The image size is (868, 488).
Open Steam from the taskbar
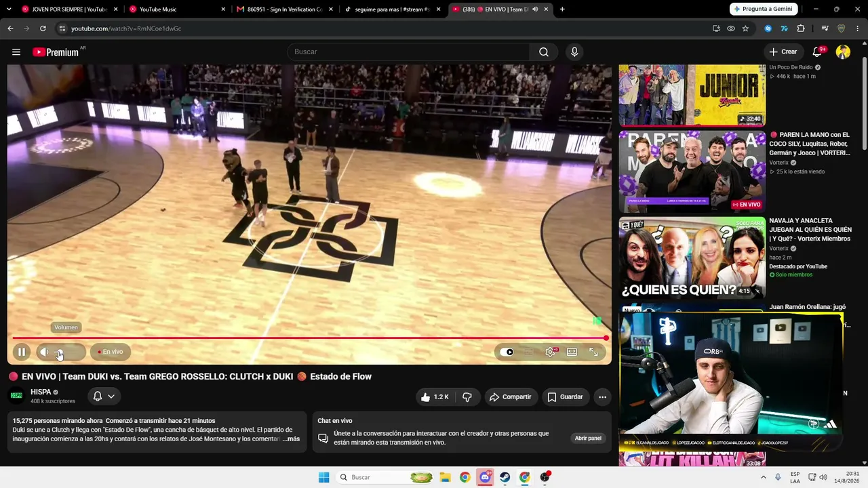(505, 477)
